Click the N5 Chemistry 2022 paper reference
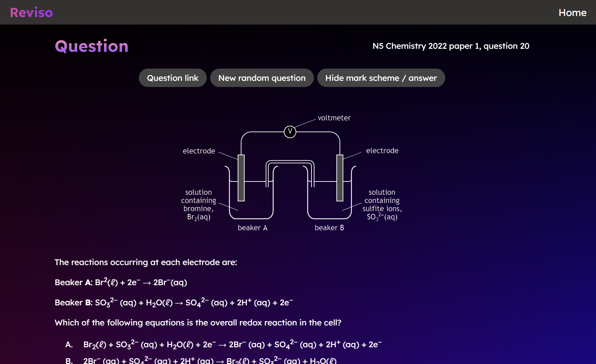This screenshot has width=596, height=364. (450, 46)
